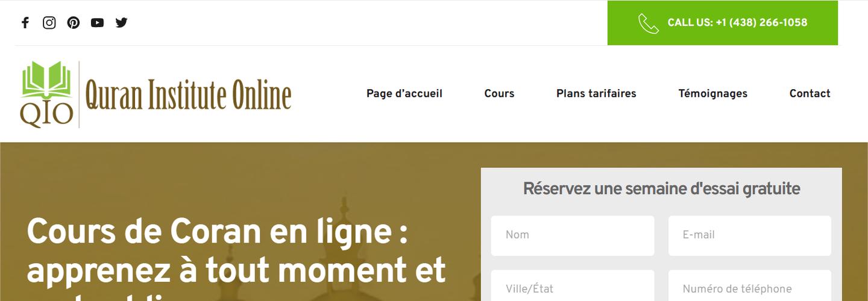The height and width of the screenshot is (301, 868).
Task: Focus the E-mail input field
Action: [x=750, y=235]
